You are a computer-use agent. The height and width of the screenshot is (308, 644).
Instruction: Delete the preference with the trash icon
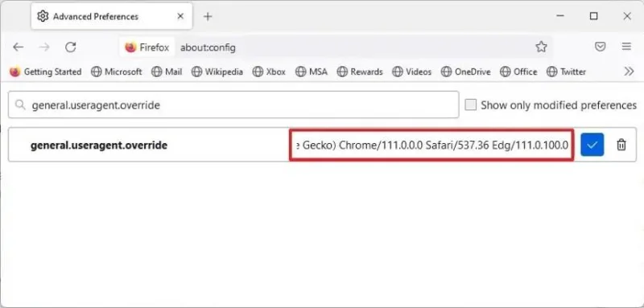click(621, 145)
